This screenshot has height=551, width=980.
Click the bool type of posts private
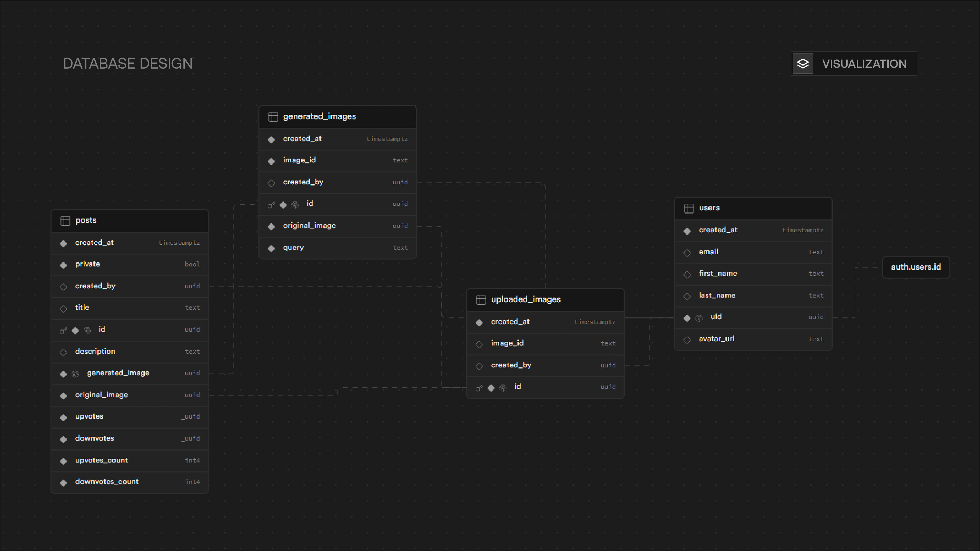point(192,264)
